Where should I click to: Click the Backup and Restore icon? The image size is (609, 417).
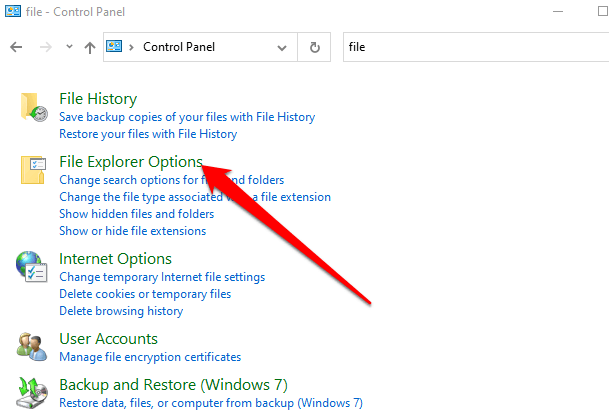[x=33, y=393]
